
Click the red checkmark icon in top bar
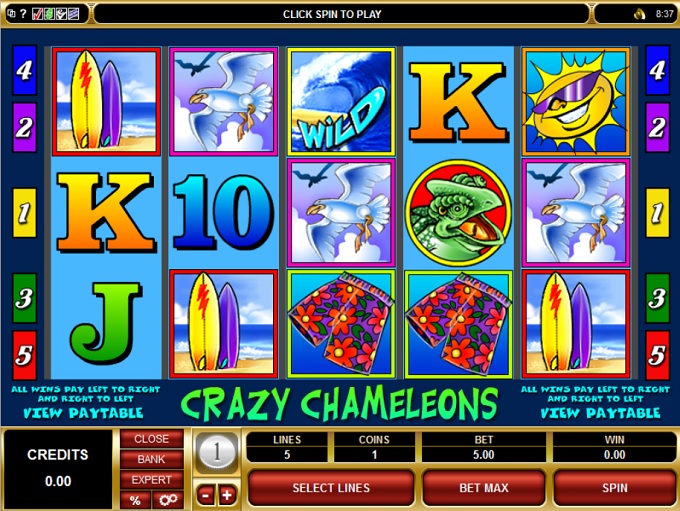point(37,14)
